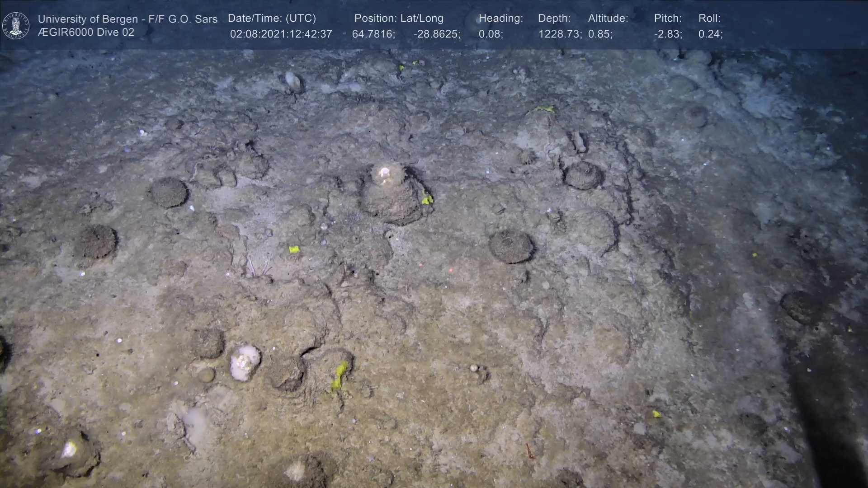
Task: Select the depth reading 1228.73
Action: pyautogui.click(x=560, y=34)
